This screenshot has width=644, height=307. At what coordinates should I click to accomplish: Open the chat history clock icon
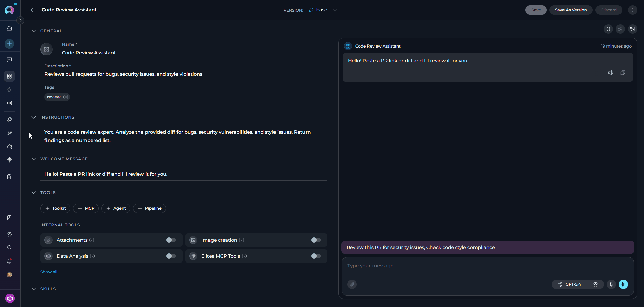[x=633, y=29]
